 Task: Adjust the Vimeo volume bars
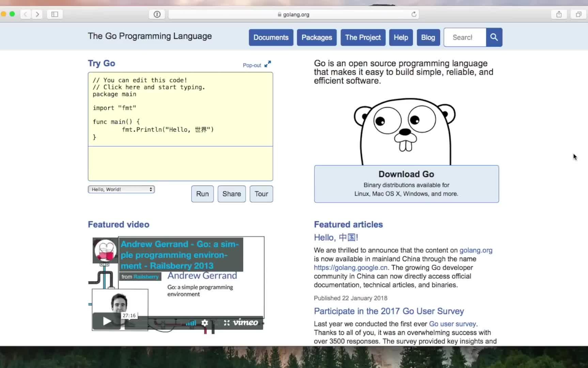pyautogui.click(x=191, y=323)
